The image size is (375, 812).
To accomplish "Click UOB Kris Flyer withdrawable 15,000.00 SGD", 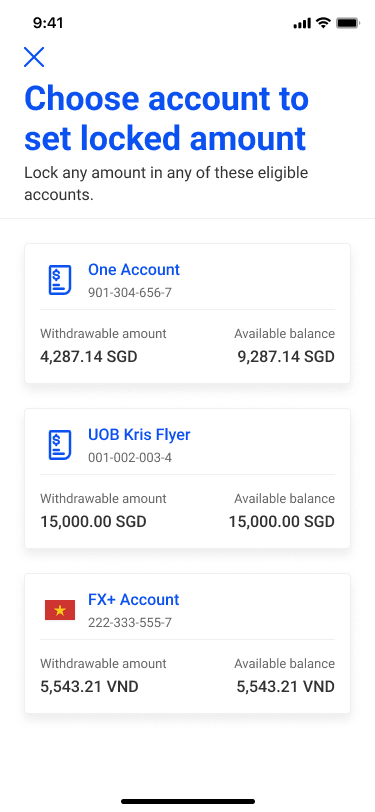I will click(x=93, y=521).
